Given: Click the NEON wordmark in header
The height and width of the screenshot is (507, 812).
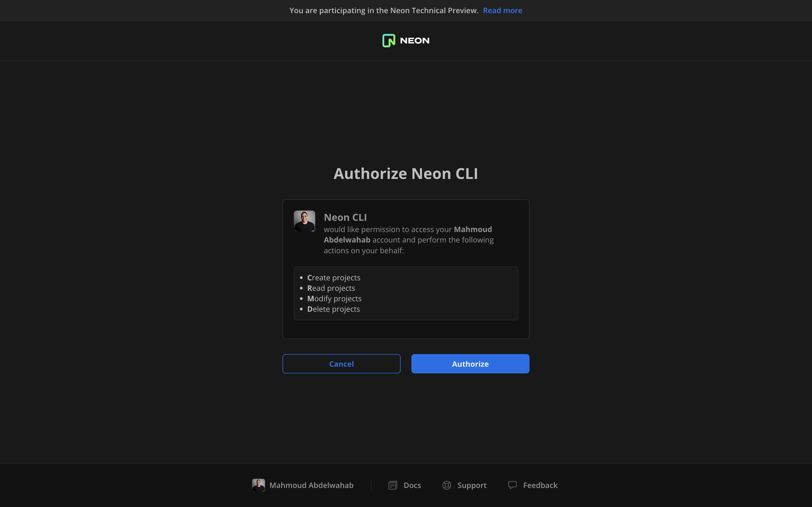Looking at the screenshot, I should [x=414, y=41].
